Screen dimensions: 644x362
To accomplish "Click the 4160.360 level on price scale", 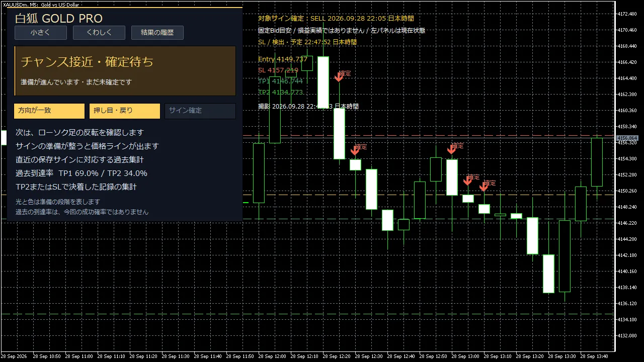I will click(x=627, y=111).
